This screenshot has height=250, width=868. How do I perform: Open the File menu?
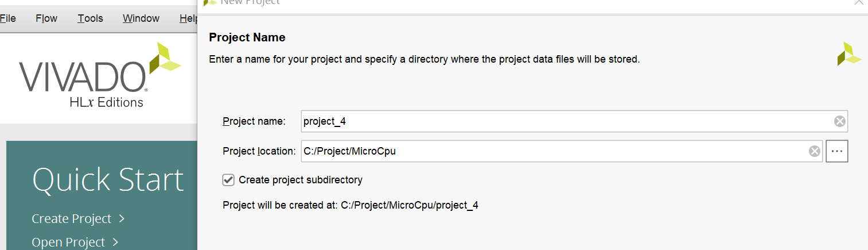click(7, 18)
